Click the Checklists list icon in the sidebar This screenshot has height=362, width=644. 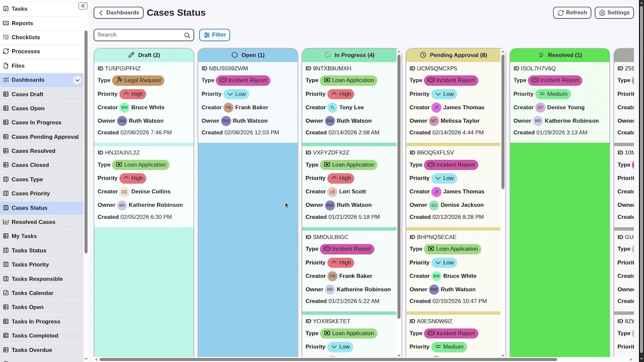point(6,37)
